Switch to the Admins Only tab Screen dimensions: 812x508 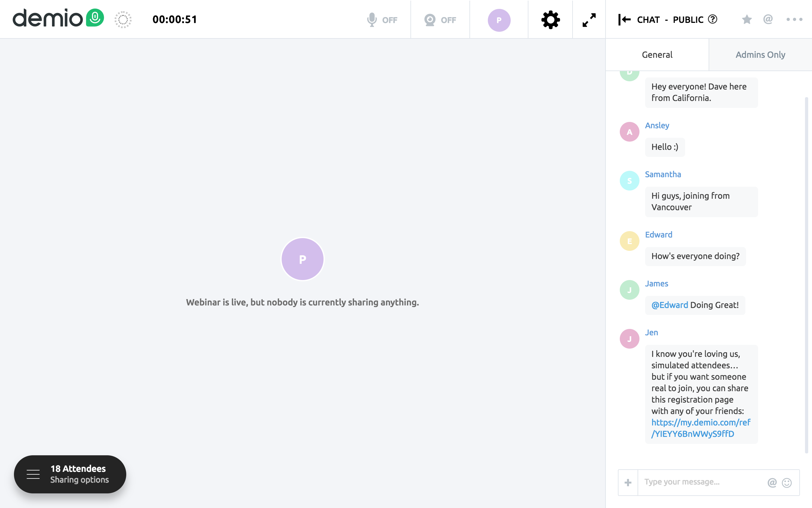760,55
